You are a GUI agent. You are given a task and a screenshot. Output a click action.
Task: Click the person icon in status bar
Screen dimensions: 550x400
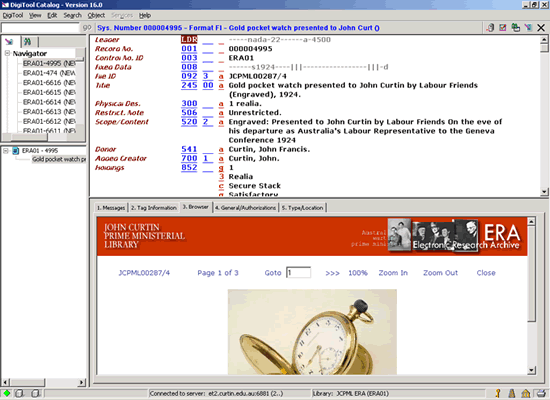point(512,393)
